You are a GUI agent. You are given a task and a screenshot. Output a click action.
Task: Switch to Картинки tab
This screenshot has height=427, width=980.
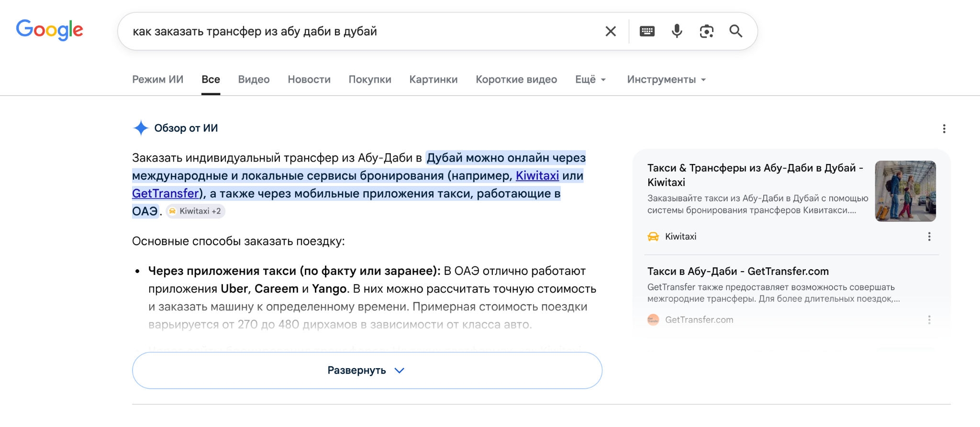point(434,79)
